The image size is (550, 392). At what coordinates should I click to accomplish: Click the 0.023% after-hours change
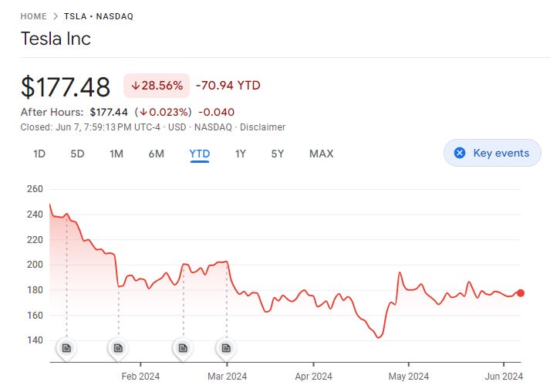[164, 113]
